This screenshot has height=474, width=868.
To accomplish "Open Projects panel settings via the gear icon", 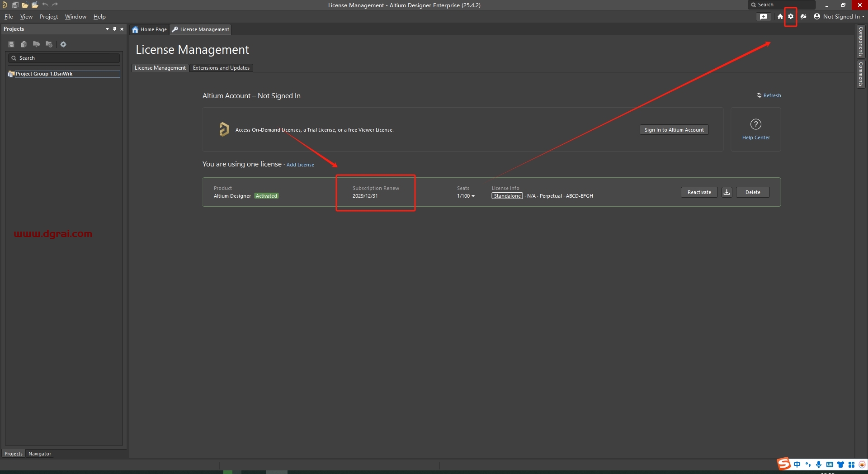I will click(x=63, y=44).
